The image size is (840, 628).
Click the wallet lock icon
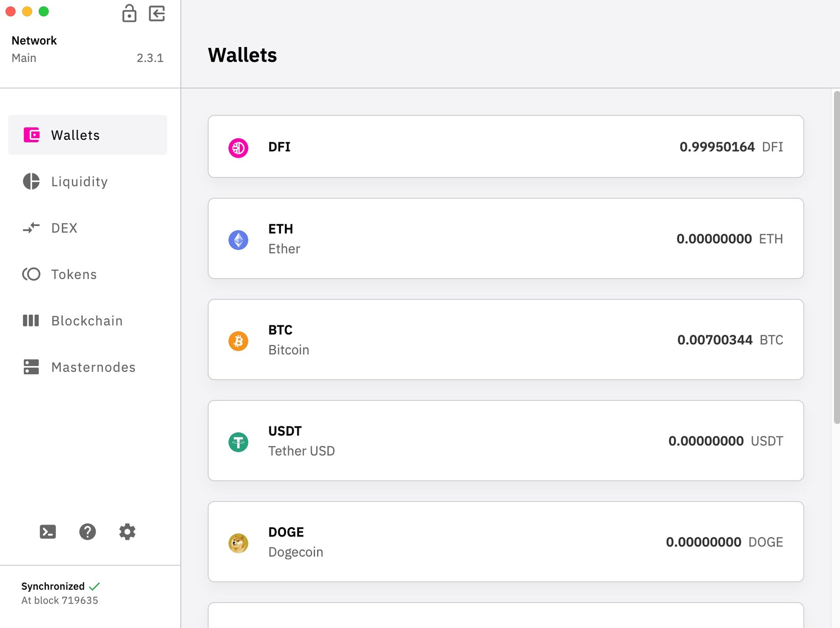tap(129, 13)
